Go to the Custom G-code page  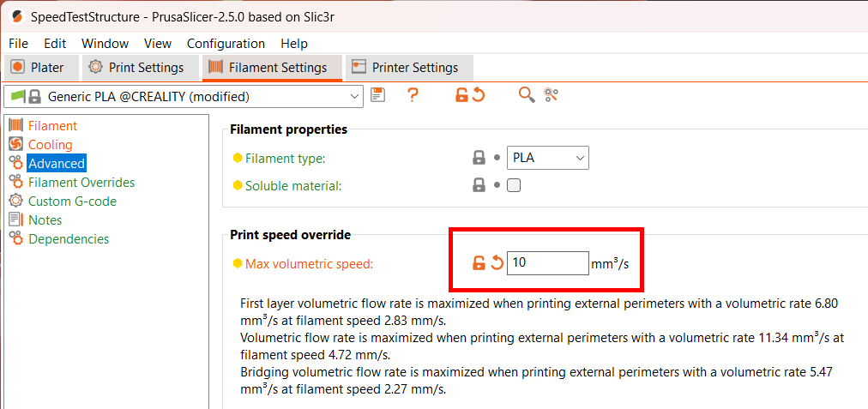point(72,201)
